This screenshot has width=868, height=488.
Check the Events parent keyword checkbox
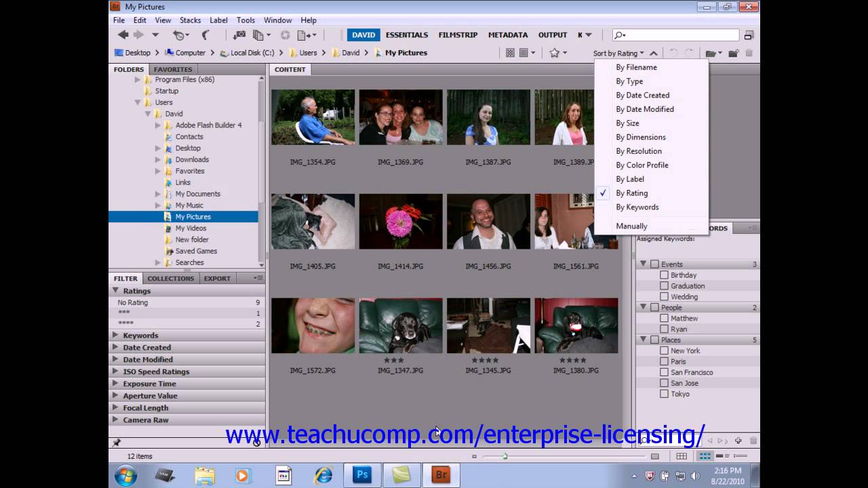[654, 264]
